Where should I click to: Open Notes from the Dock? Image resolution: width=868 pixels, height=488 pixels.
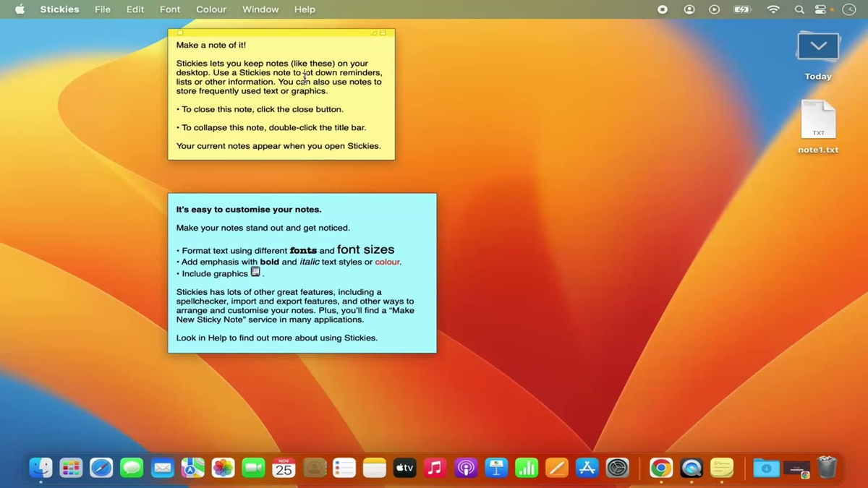[375, 468]
